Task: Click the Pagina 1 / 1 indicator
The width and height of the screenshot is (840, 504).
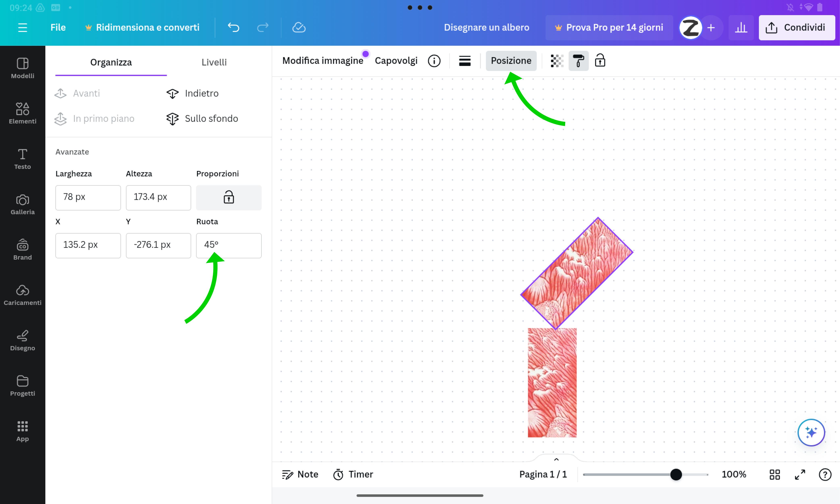Action: pyautogui.click(x=543, y=474)
